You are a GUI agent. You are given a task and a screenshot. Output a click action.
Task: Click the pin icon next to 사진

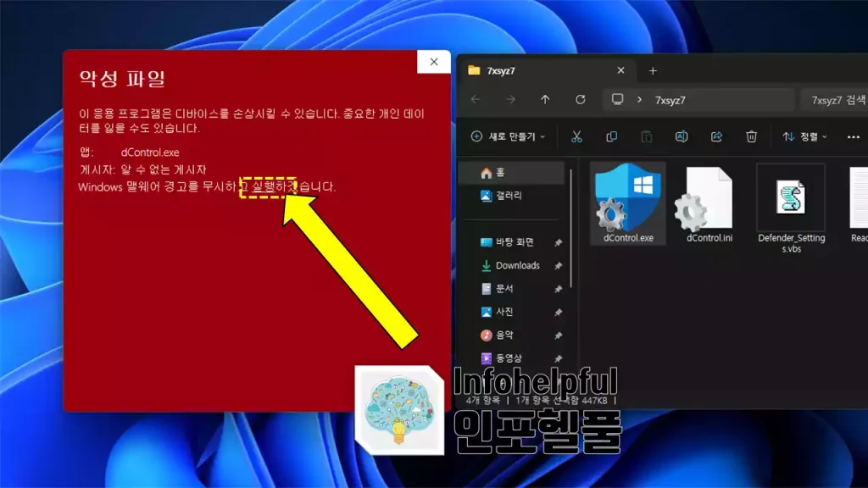pos(558,313)
